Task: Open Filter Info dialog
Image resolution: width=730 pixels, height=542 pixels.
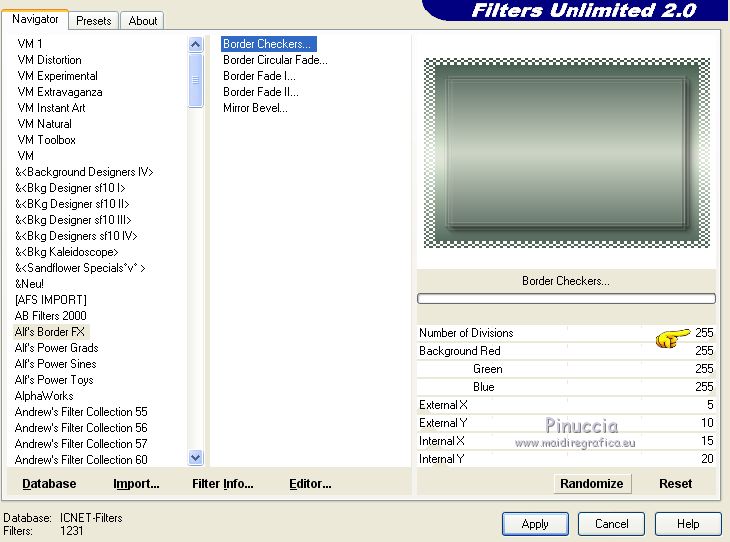Action: tap(223, 484)
